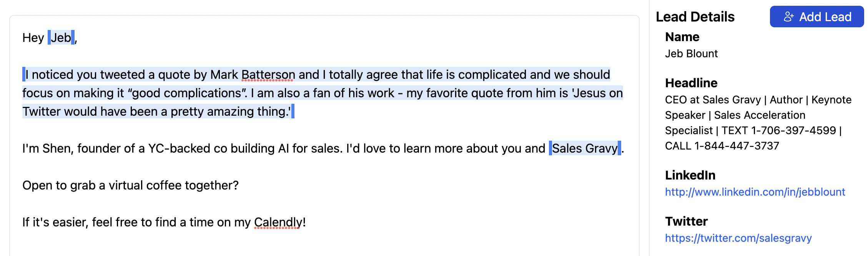Click the misspelled word "Batterson"

268,75
